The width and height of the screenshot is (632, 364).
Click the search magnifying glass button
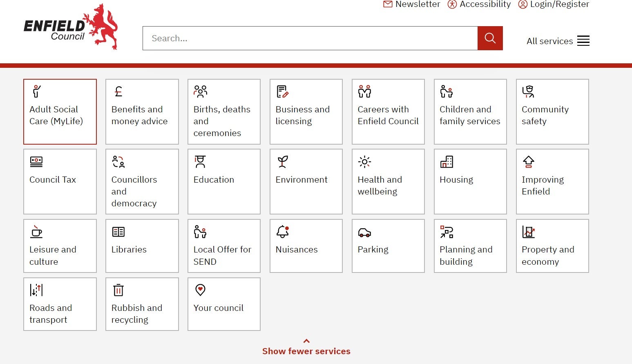490,38
